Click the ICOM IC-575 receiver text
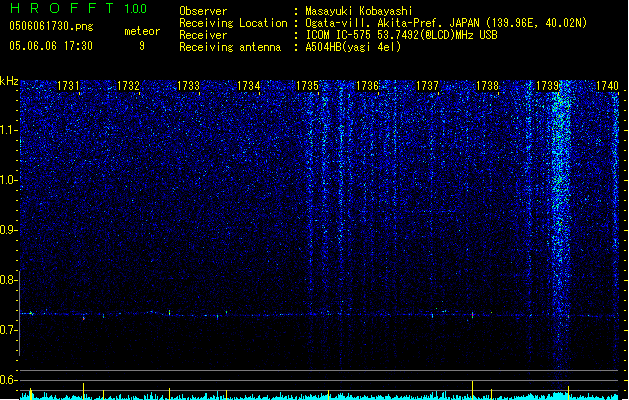629x400 pixels. (401, 35)
